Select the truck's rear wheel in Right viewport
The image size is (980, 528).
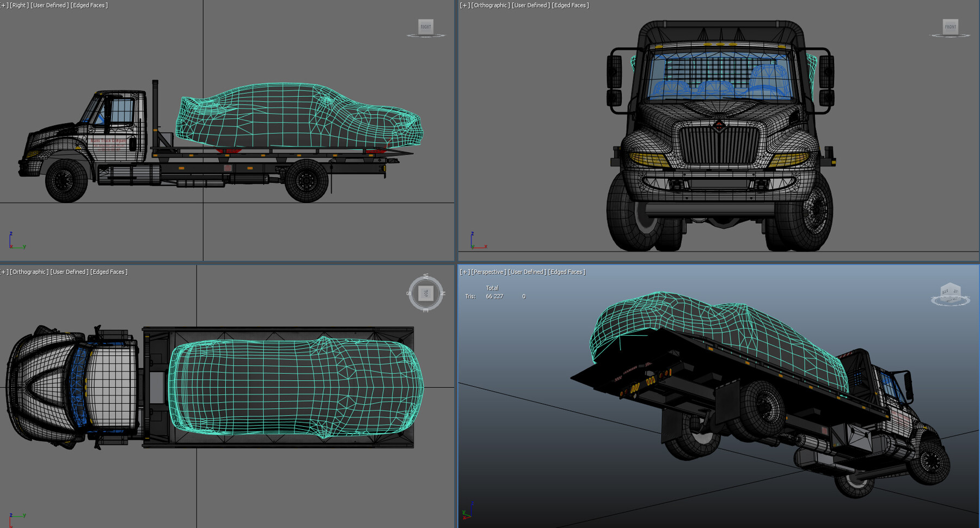[x=307, y=180]
